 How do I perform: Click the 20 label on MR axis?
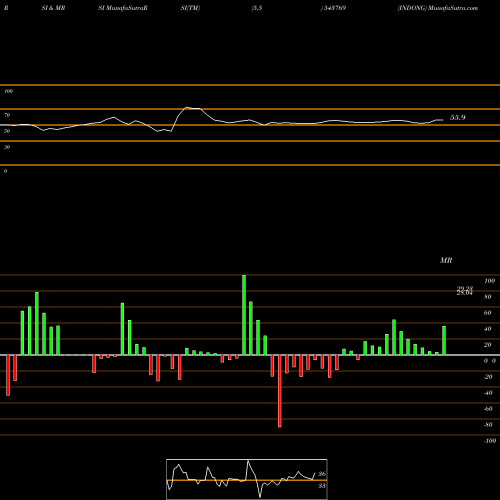(488, 345)
